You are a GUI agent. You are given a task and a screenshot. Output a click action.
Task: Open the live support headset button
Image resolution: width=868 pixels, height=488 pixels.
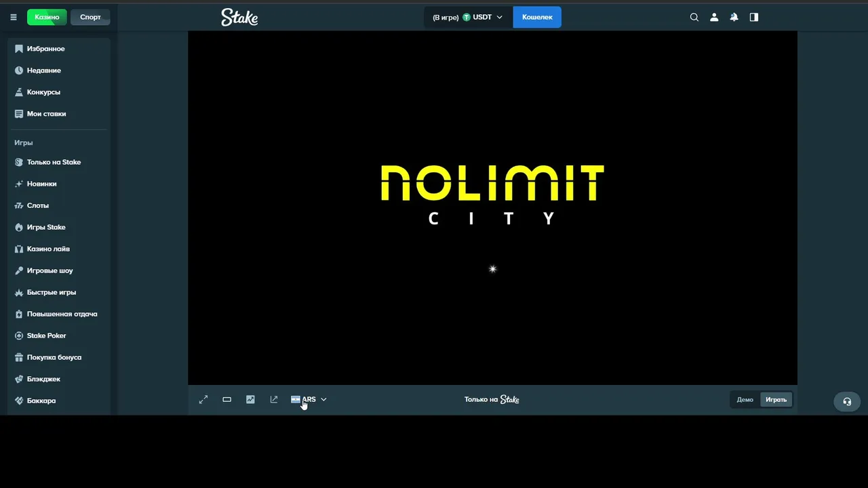(847, 401)
